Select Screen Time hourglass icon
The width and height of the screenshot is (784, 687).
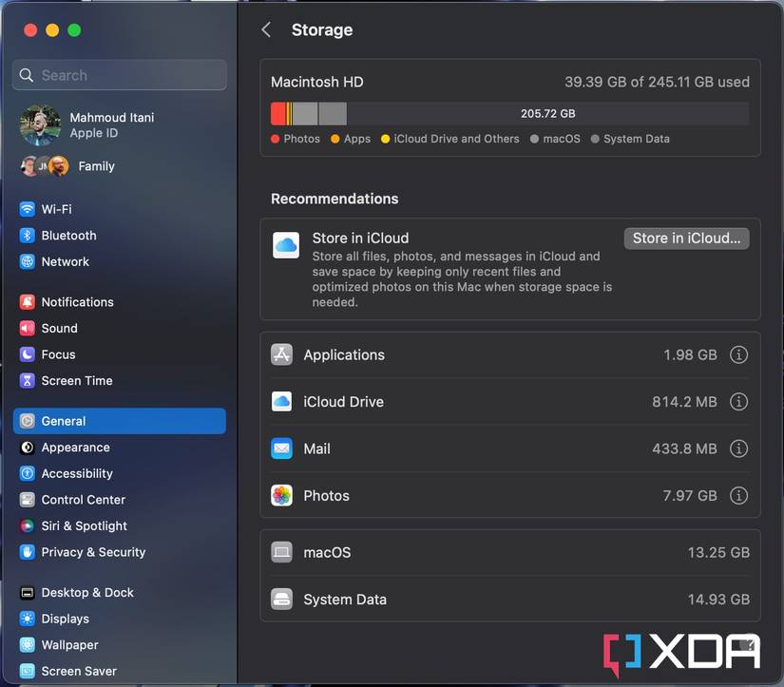[x=27, y=380]
